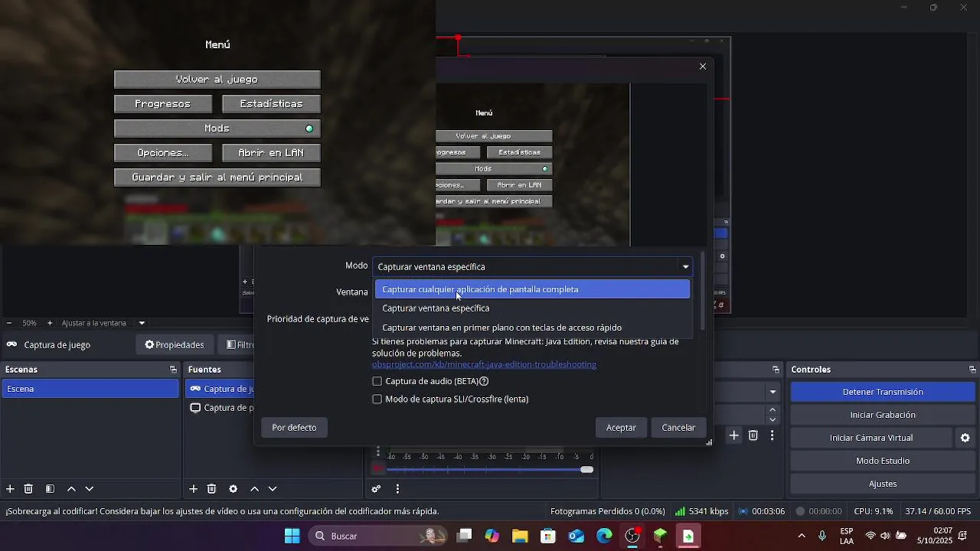Click Detener Transmisión button
This screenshot has width=980, height=551.
(x=883, y=392)
